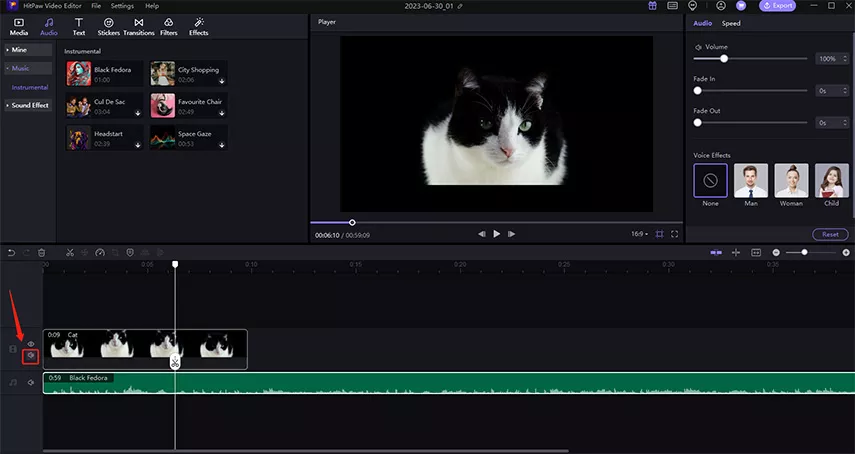This screenshot has height=454, width=855.
Task: Click the Fade In slider handle
Action: [x=697, y=91]
